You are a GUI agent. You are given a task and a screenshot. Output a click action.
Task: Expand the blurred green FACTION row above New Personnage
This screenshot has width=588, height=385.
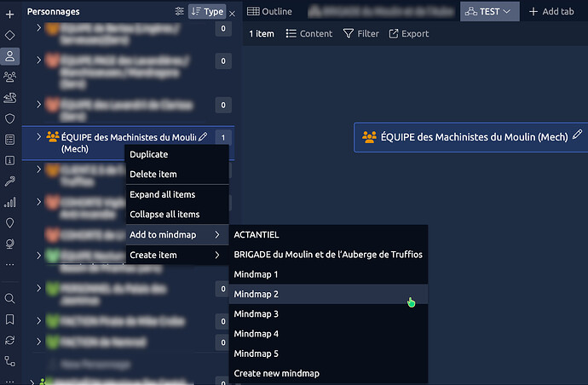click(x=38, y=342)
